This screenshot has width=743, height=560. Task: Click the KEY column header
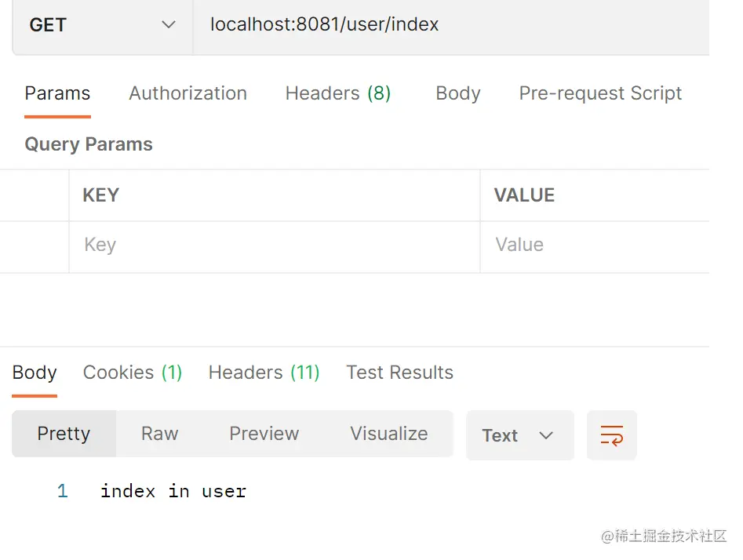tap(101, 195)
